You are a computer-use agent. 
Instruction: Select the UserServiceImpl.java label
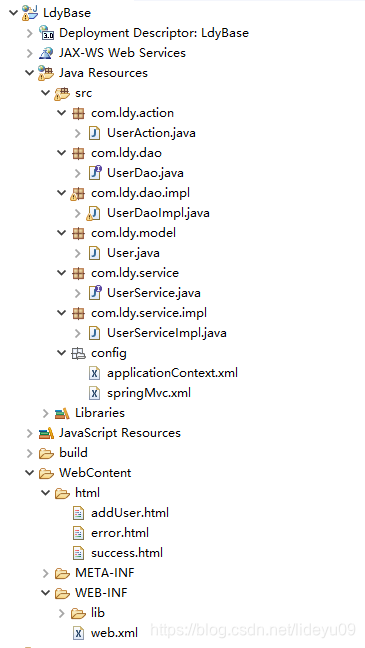pyautogui.click(x=167, y=333)
